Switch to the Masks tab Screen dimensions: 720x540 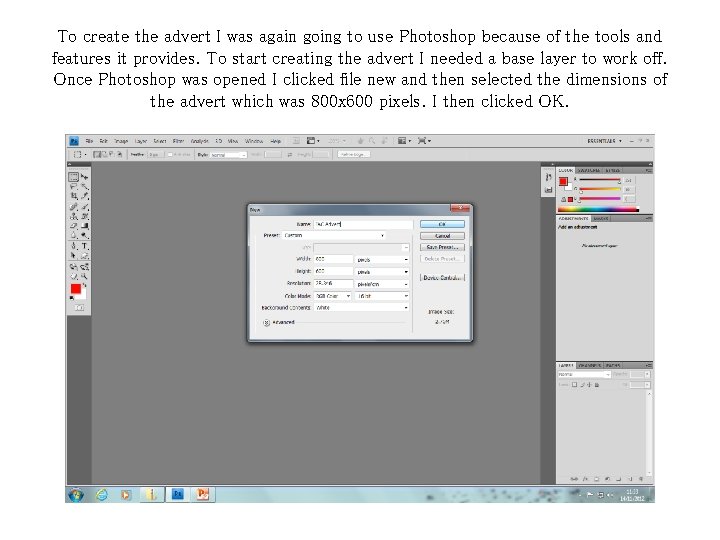[601, 219]
